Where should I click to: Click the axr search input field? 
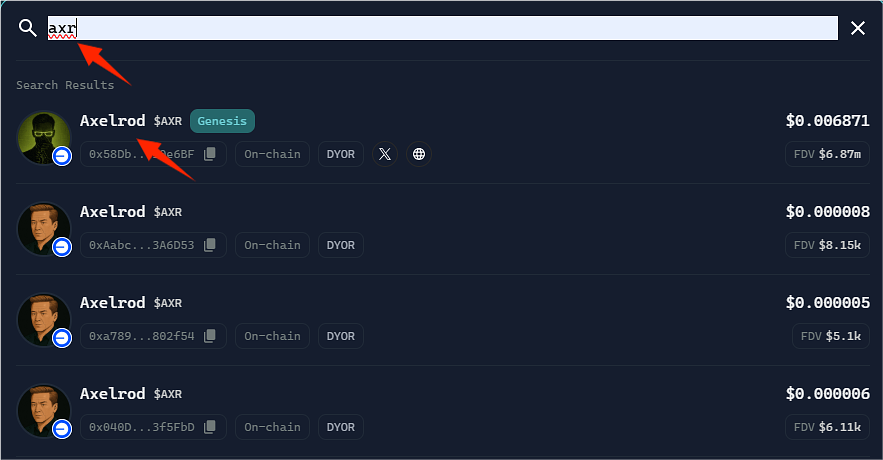[x=442, y=28]
